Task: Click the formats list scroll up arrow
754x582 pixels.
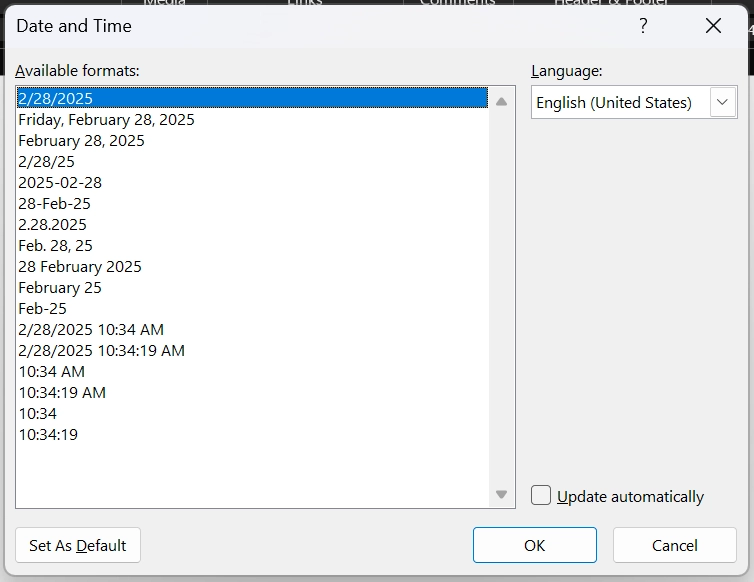Action: click(x=501, y=101)
